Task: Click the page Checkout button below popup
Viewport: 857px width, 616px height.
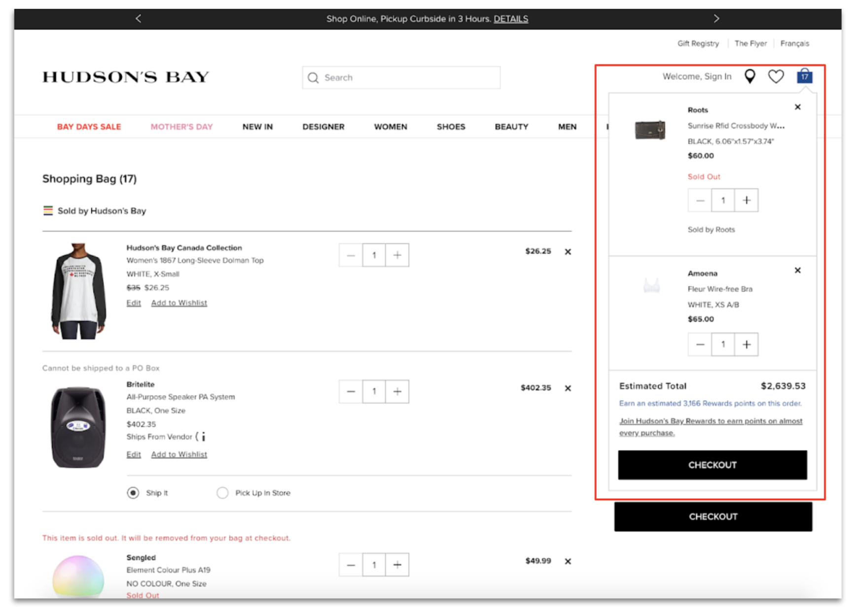Action: (713, 516)
